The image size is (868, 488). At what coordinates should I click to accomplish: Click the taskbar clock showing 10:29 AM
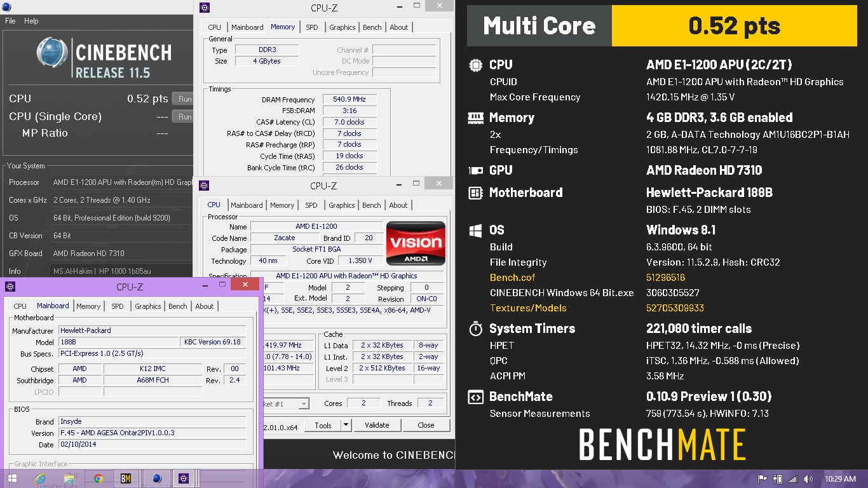840,479
